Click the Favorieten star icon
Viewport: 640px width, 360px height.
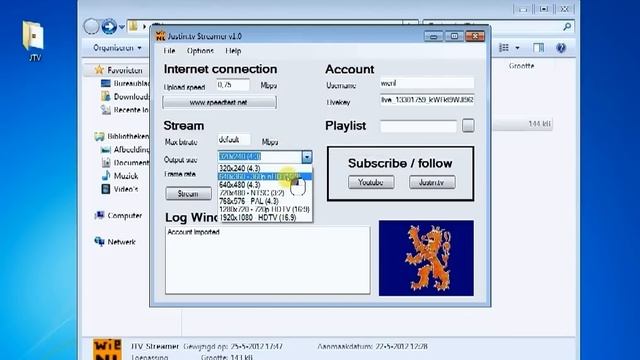tap(99, 70)
